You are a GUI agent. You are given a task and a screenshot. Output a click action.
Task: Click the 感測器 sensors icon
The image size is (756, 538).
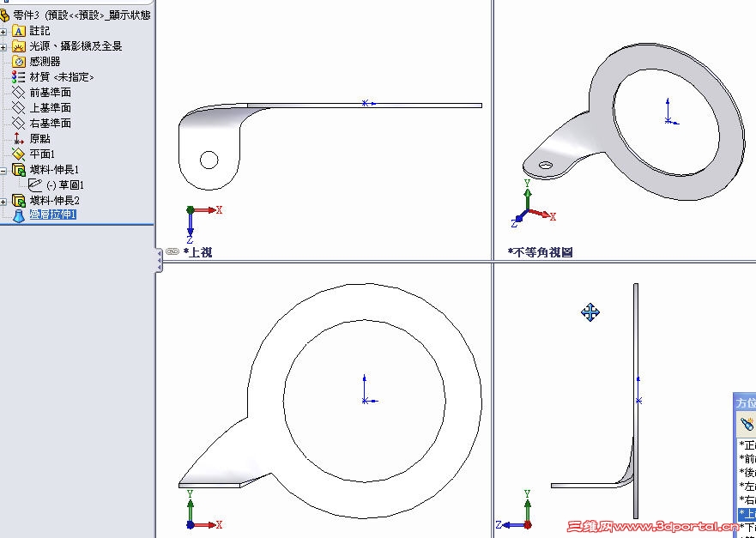pos(18,62)
